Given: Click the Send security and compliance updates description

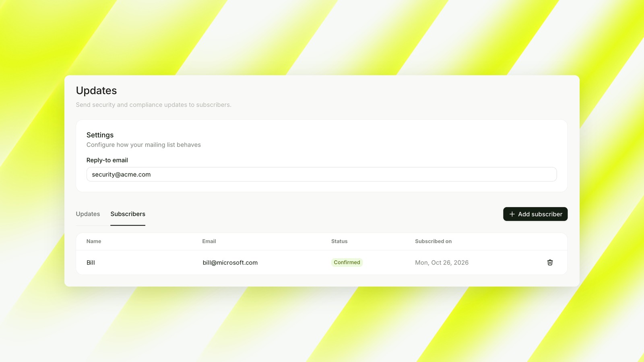Looking at the screenshot, I should coord(153,105).
